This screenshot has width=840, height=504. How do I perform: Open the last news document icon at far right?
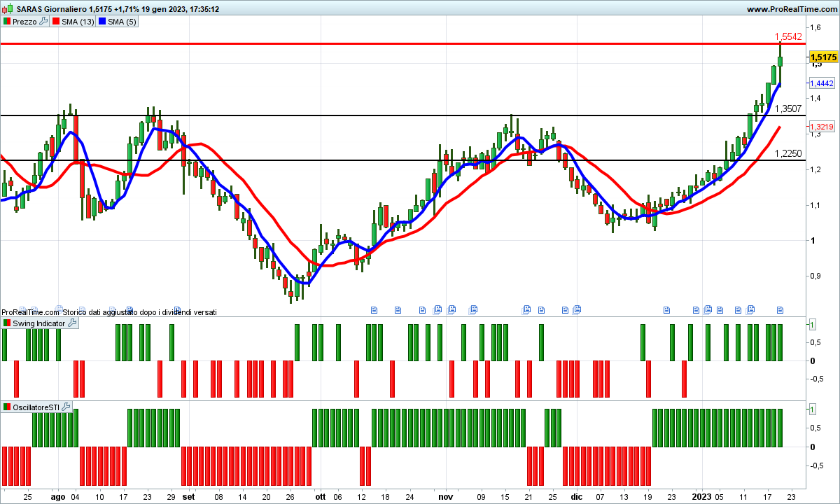tap(780, 309)
